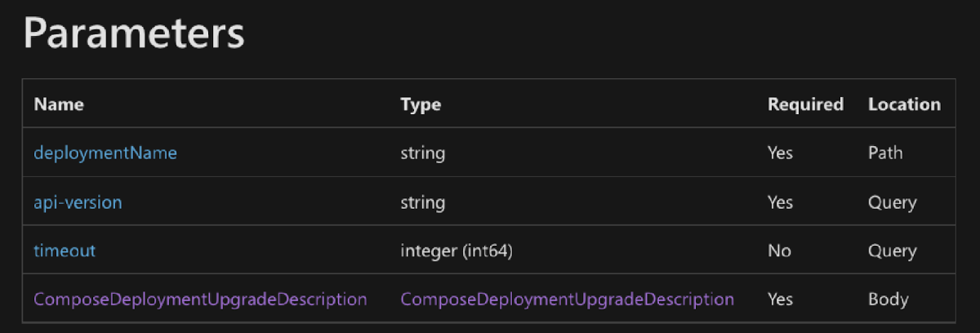Select the string type of deploymentName
980x333 pixels.
422,153
